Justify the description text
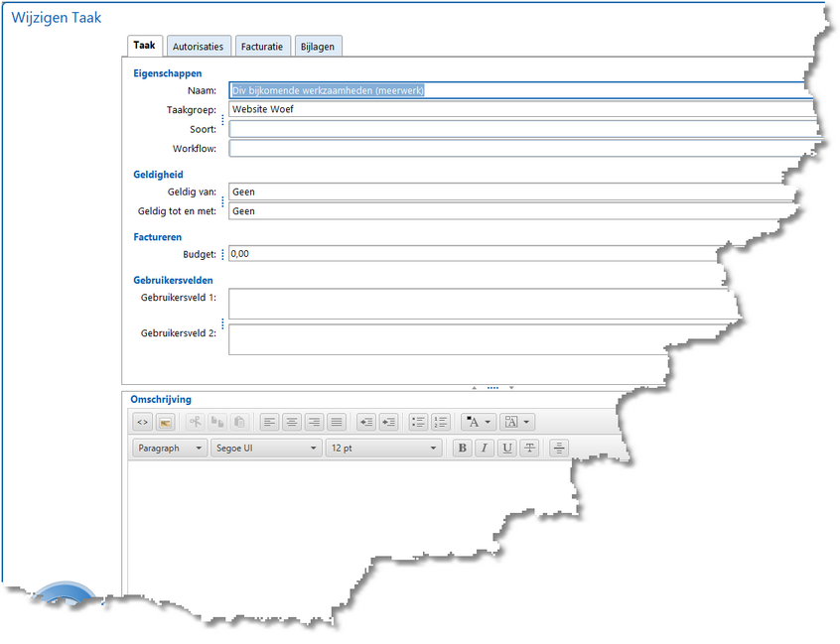 coord(337,422)
